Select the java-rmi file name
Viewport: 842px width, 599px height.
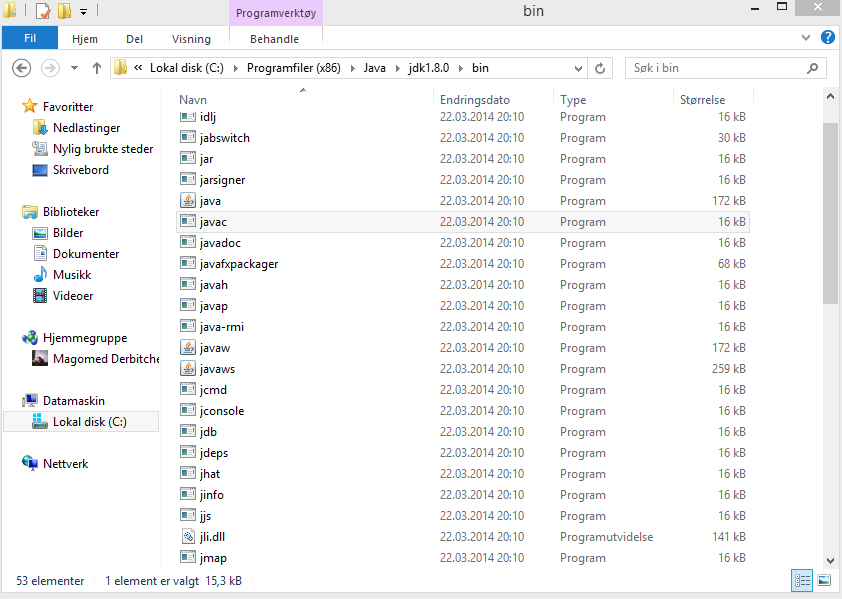pyautogui.click(x=222, y=327)
